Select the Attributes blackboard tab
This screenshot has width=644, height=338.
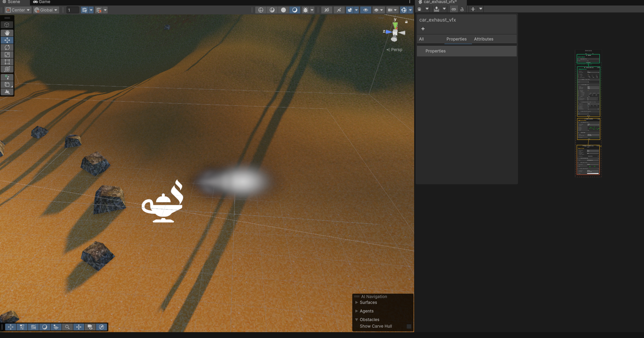(484, 39)
